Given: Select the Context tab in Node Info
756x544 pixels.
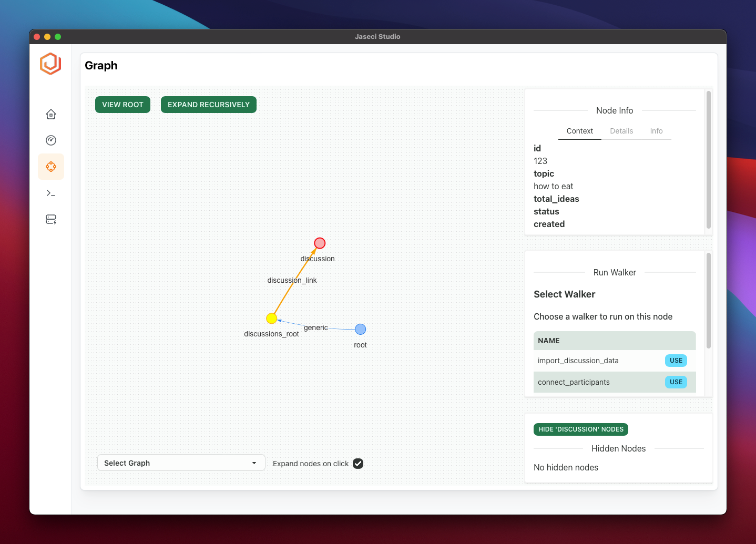Looking at the screenshot, I should tap(579, 131).
